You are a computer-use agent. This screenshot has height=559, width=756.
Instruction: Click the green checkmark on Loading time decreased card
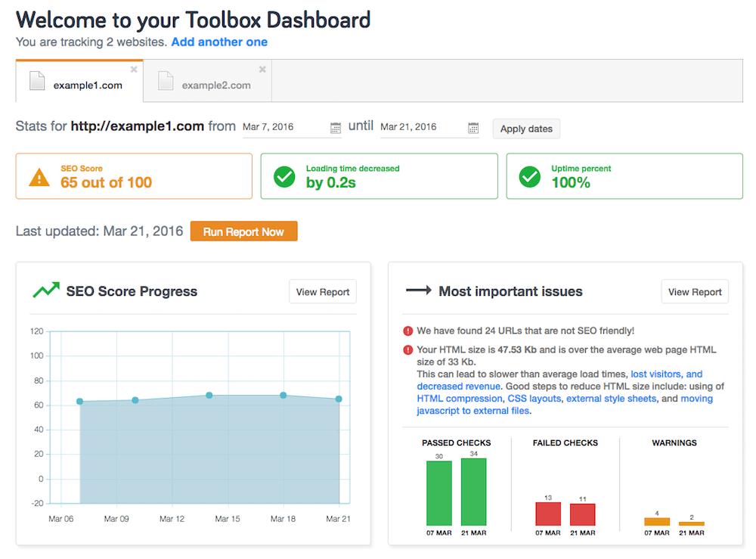click(283, 175)
